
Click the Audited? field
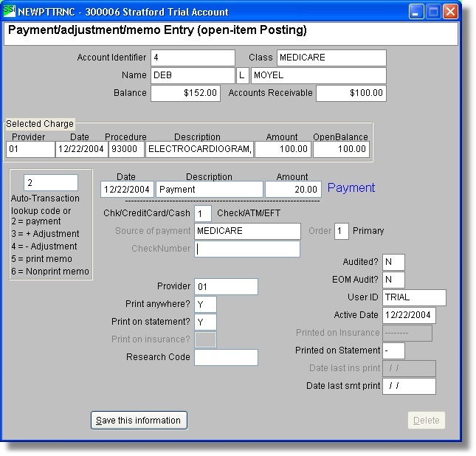tap(394, 262)
